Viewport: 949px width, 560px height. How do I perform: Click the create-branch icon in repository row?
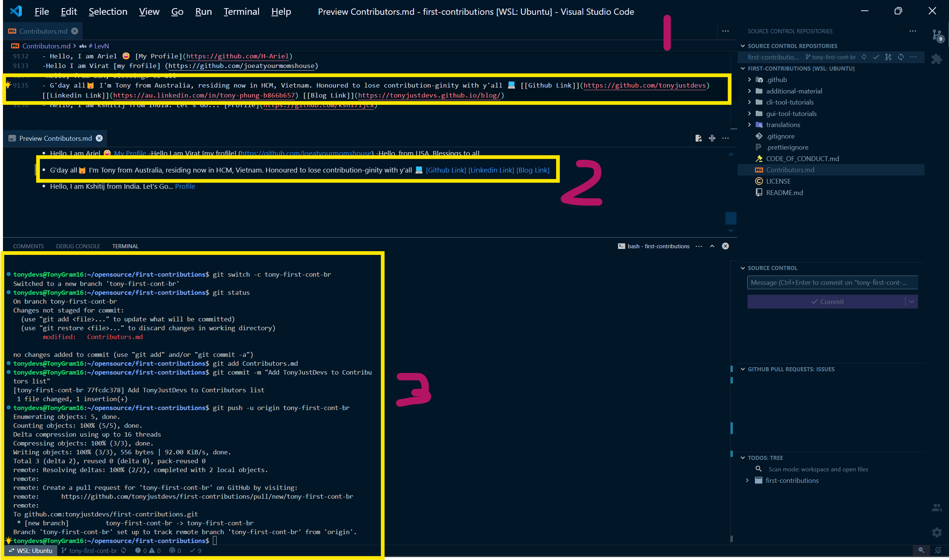pos(888,57)
